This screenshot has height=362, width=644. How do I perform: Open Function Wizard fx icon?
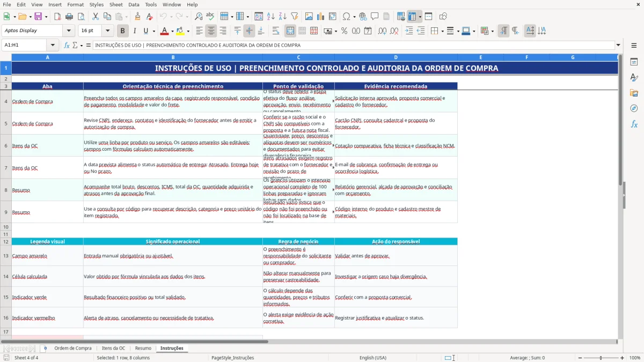tap(67, 46)
